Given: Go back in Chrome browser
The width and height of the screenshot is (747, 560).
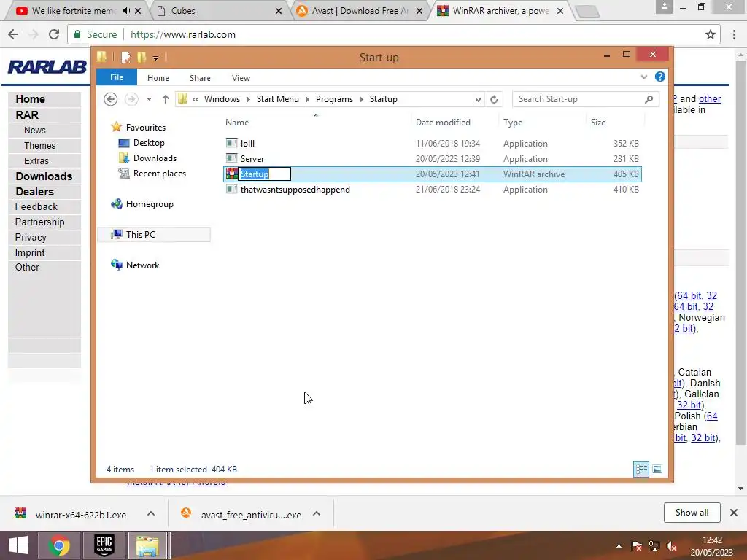Looking at the screenshot, I should coord(13,34).
